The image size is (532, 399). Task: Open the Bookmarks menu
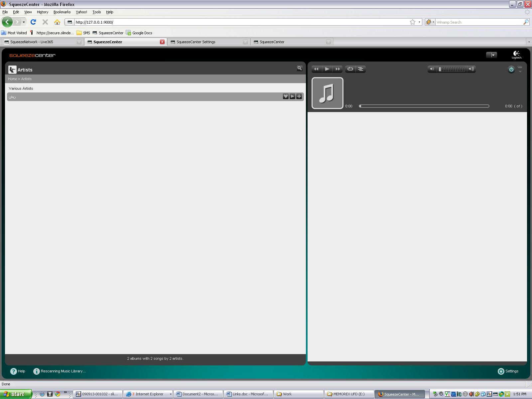62,12
